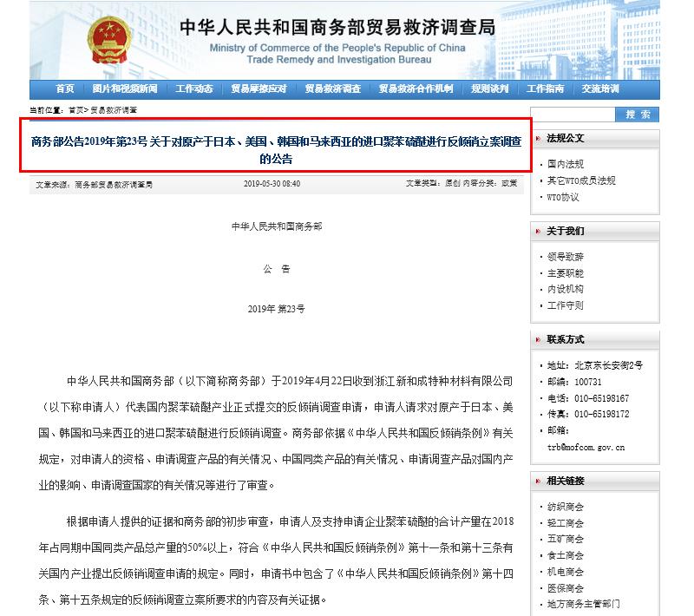Open 领导致辞 sidebar link

[566, 257]
